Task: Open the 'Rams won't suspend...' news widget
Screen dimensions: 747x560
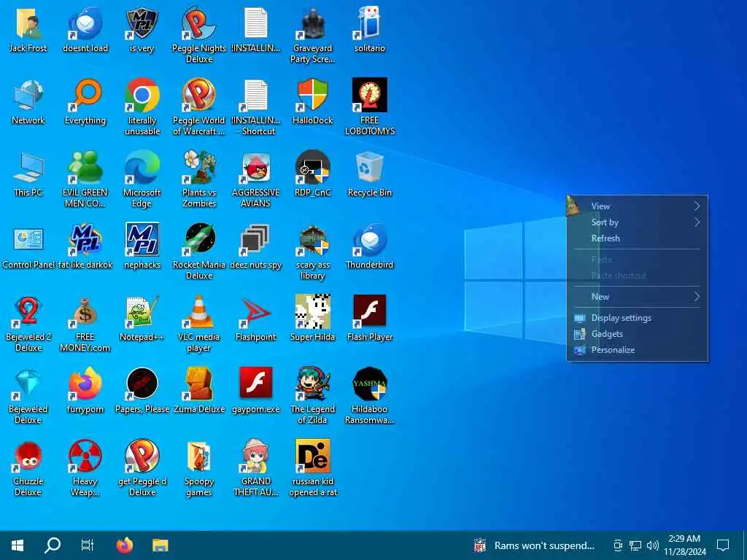Action: click(534, 545)
